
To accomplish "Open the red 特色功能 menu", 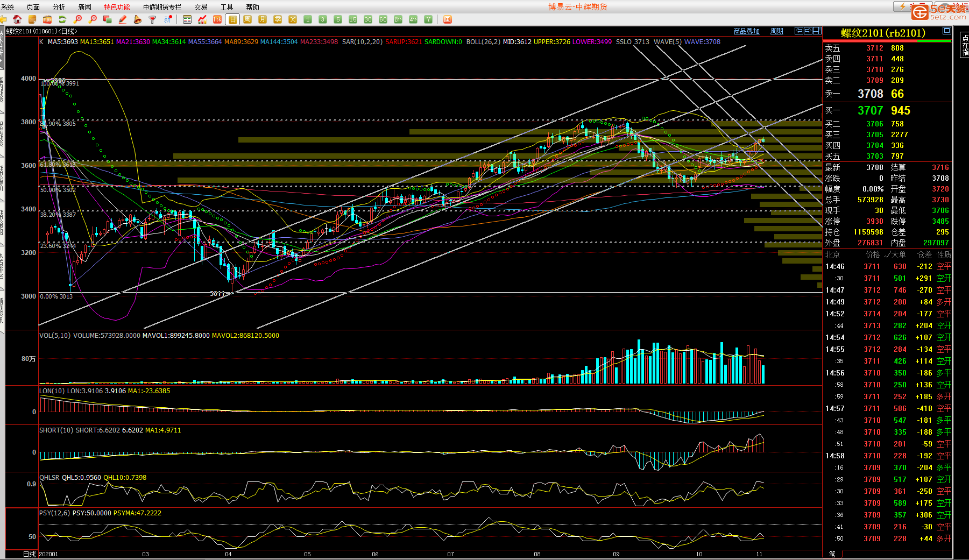I will (117, 7).
